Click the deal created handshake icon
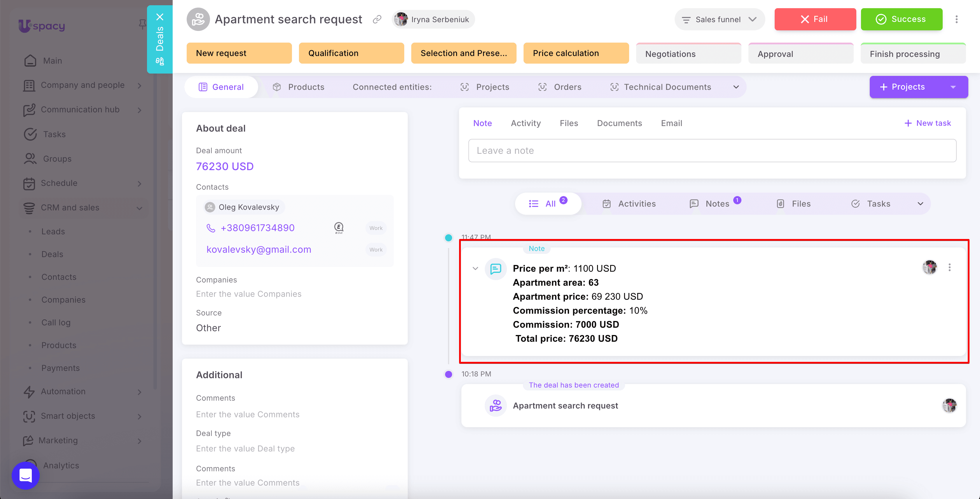The width and height of the screenshot is (980, 499). pos(496,405)
